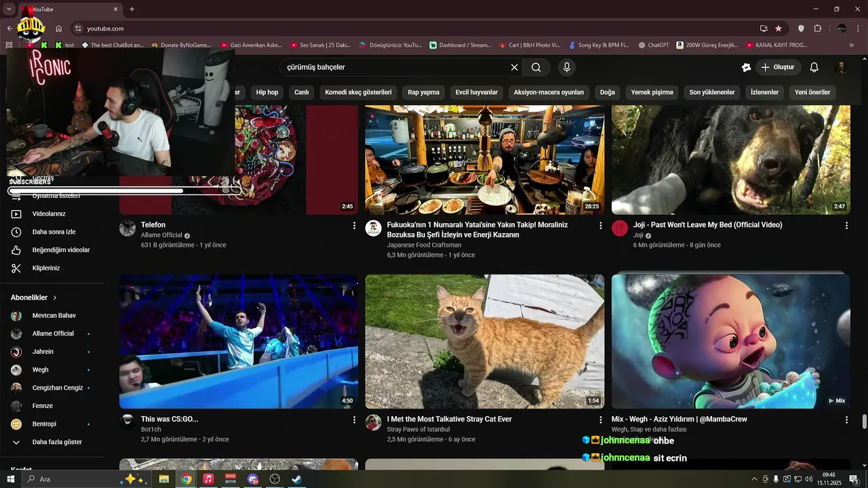Click the sparkle icon left of Oluştur
This screenshot has width=868, height=488.
coord(746,67)
